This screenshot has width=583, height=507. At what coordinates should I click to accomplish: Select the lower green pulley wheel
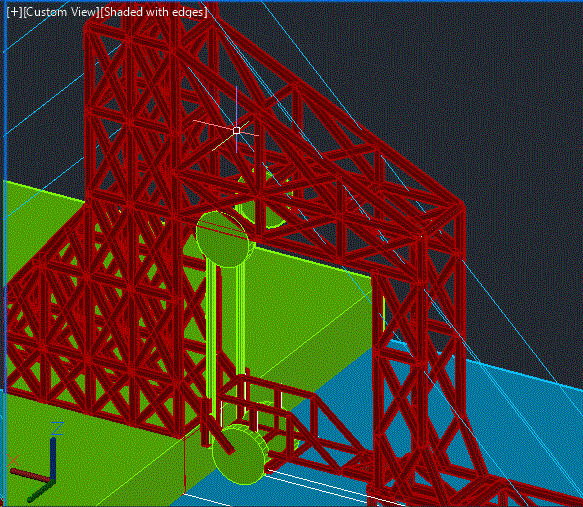coord(240,455)
